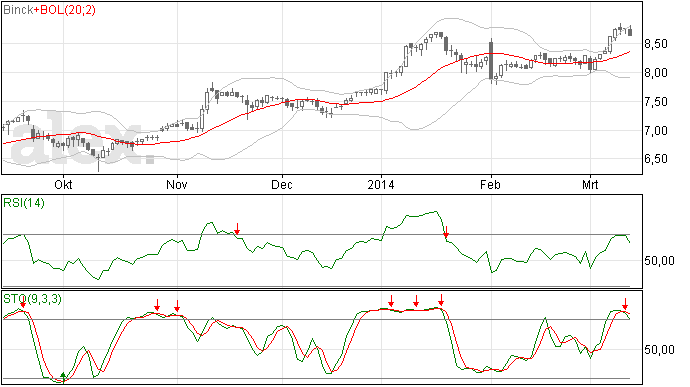The width and height of the screenshot is (690, 387).
Task: Click the RSI(14) indicator label
Action: click(24, 203)
